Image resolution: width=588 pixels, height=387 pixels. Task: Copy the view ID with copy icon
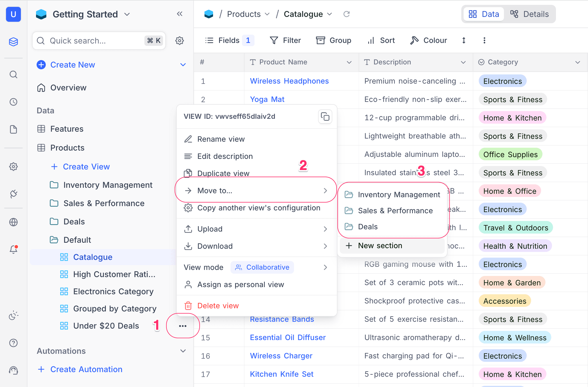pyautogui.click(x=325, y=117)
